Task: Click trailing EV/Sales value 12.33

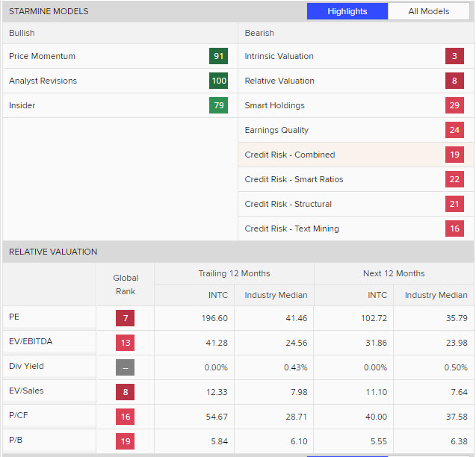Action: coord(217,392)
